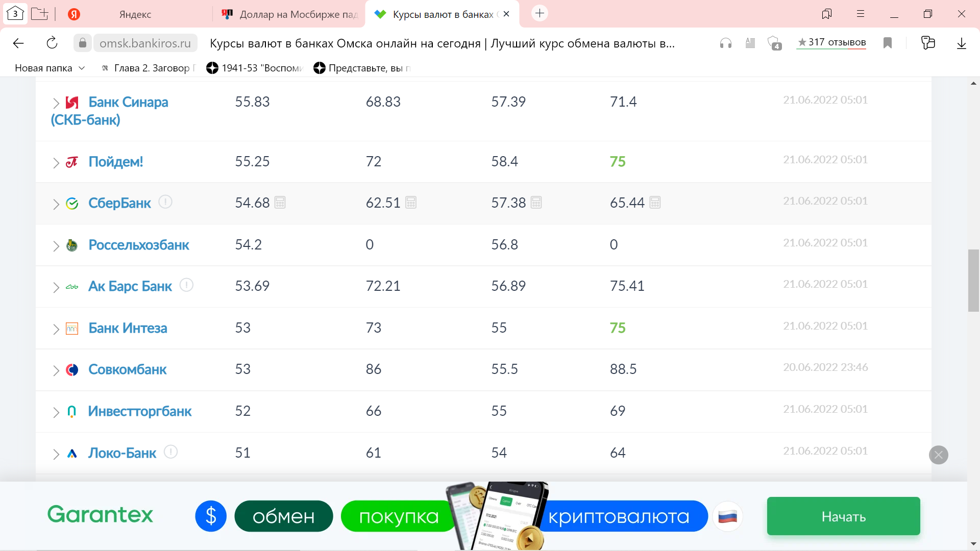
Task: Expand the Локо-Банк row
Action: point(56,454)
